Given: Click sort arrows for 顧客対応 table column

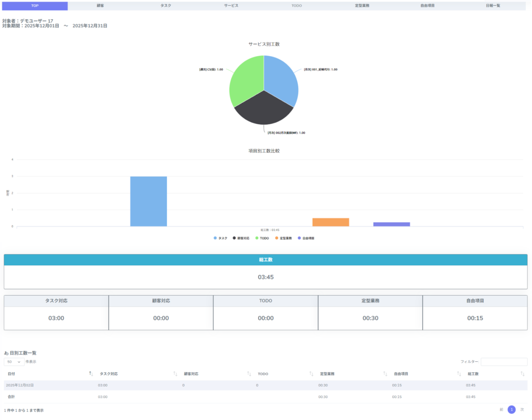Looking at the screenshot, I should tap(249, 374).
